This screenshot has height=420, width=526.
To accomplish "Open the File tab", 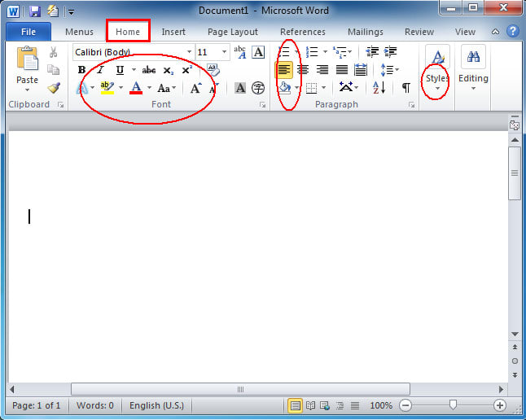I will pos(28,32).
